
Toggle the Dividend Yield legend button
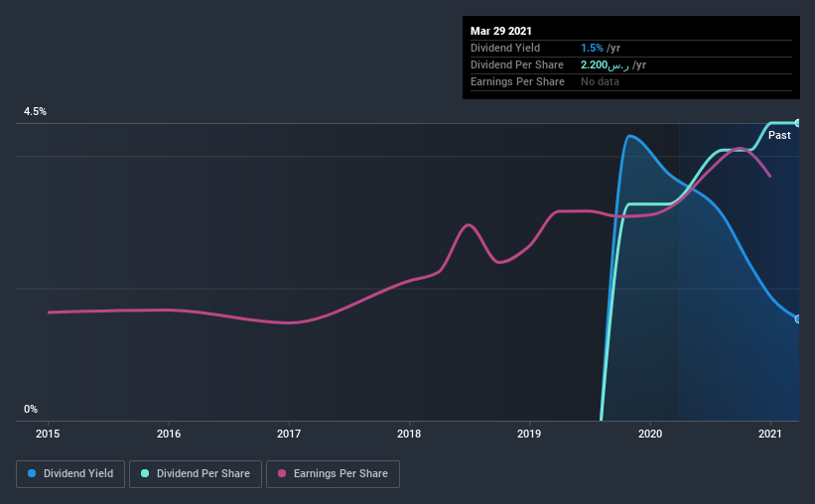tap(70, 474)
